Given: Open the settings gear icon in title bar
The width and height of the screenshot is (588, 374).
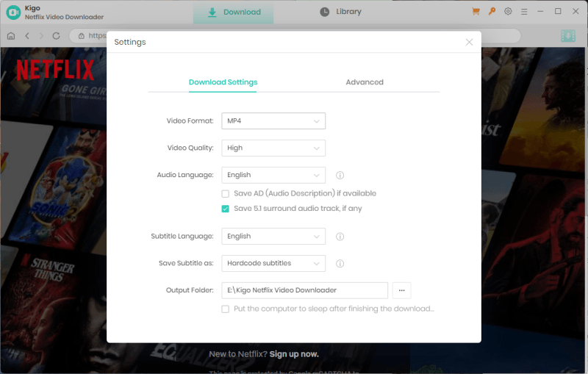Looking at the screenshot, I should pos(508,12).
